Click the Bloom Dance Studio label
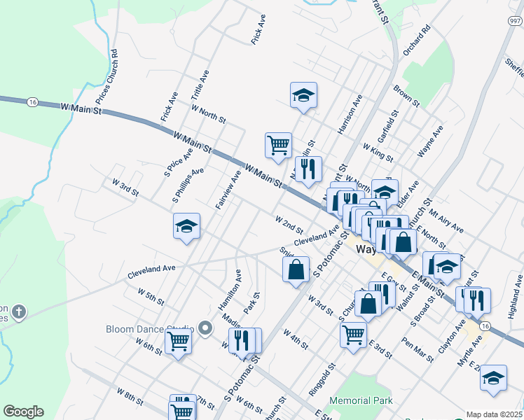Image resolution: width=524 pixels, height=420 pixels. [x=150, y=329]
